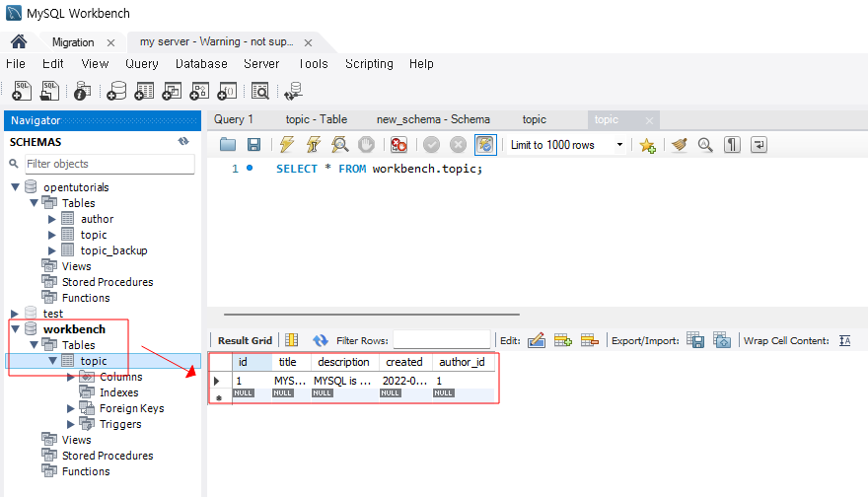Go to the Workbench home screen icon
The height and width of the screenshot is (497, 868).
click(19, 41)
